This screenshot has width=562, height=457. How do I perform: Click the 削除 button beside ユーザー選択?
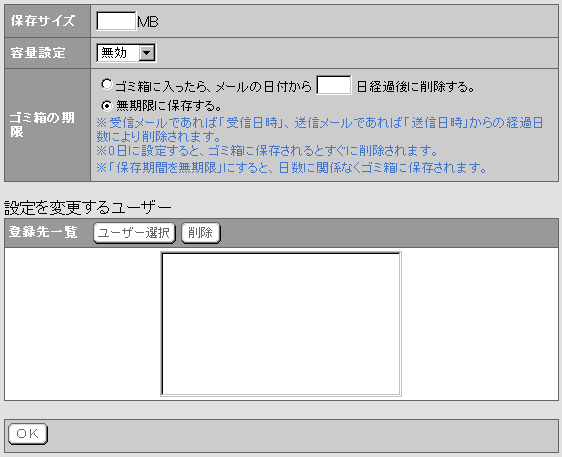coord(201,233)
